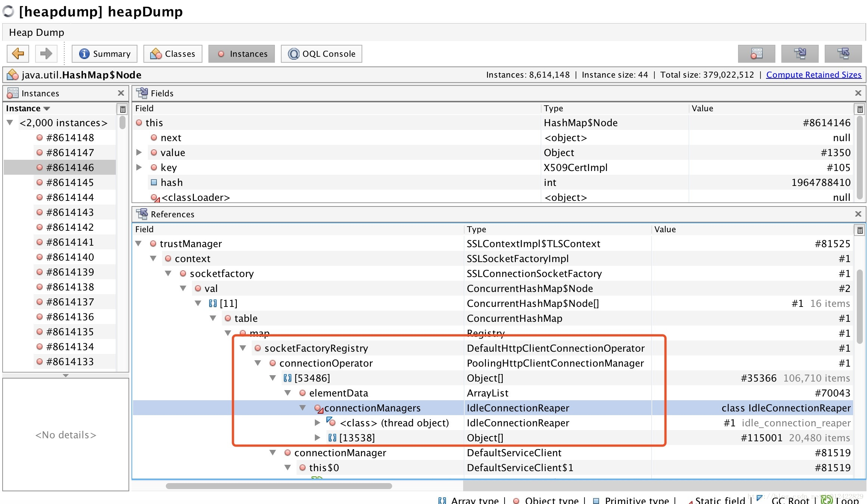Collapse the trustManager reference node
The image size is (868, 504).
tap(138, 243)
